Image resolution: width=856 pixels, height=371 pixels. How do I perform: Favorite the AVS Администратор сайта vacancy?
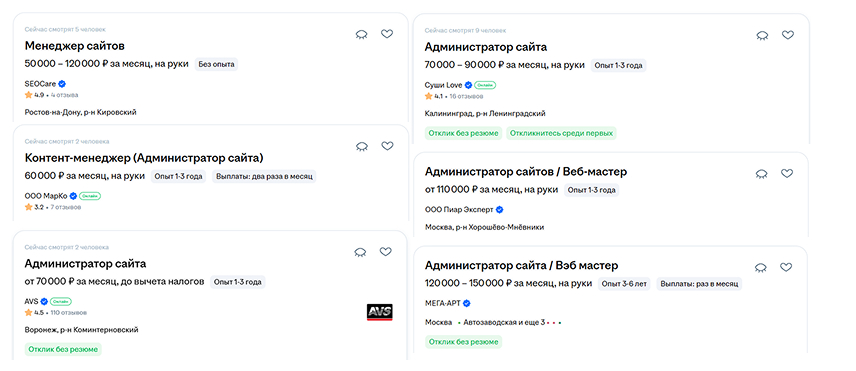[x=385, y=252]
